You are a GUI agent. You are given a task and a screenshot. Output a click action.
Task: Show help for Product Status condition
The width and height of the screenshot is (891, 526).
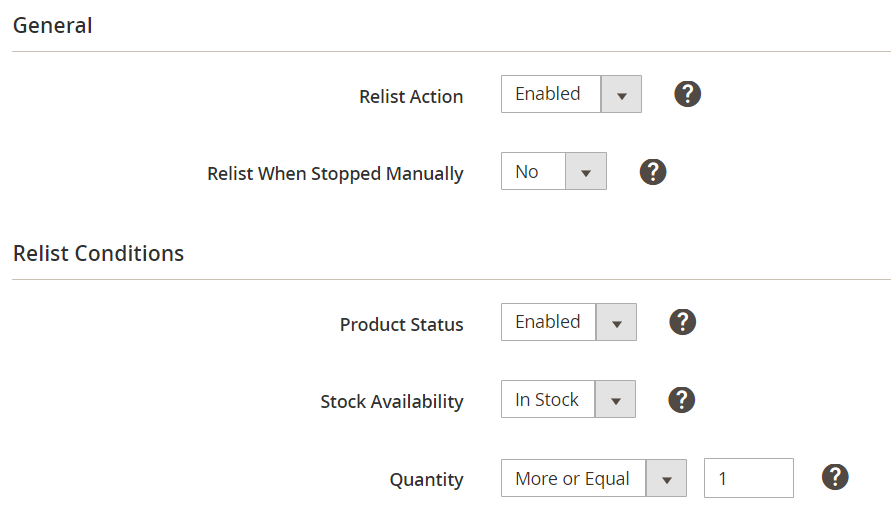pos(682,322)
